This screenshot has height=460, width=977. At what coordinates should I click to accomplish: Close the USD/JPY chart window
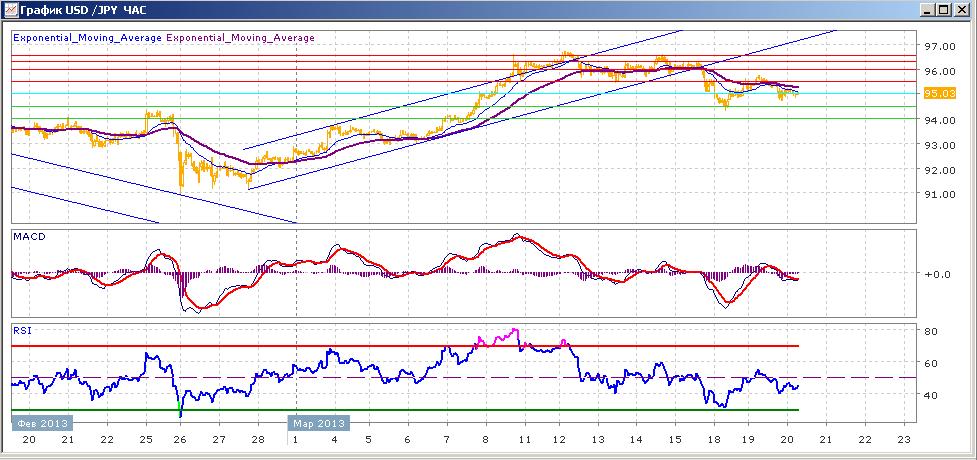(961, 10)
